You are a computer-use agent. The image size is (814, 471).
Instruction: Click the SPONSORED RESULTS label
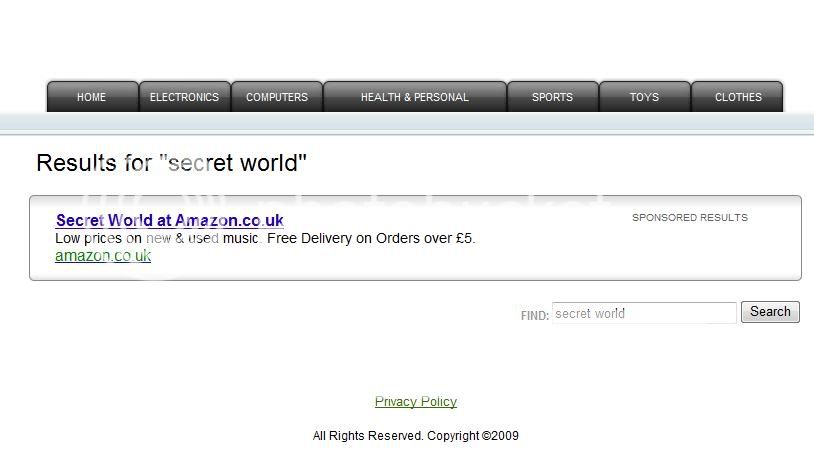(x=690, y=218)
